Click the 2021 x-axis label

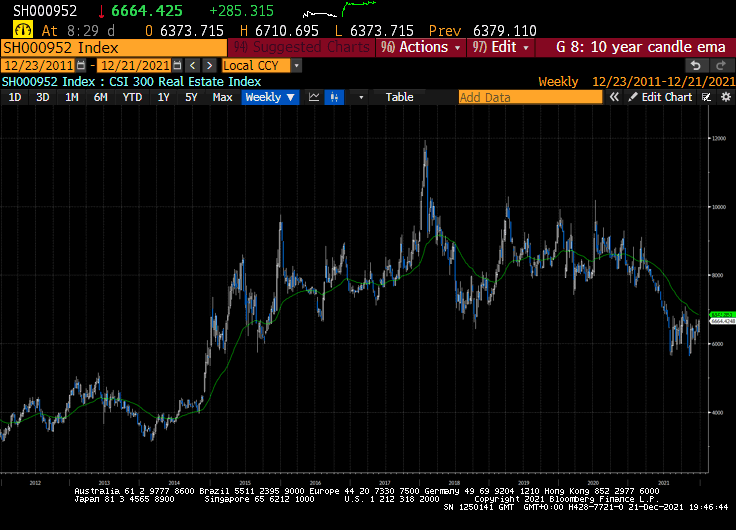point(664,483)
